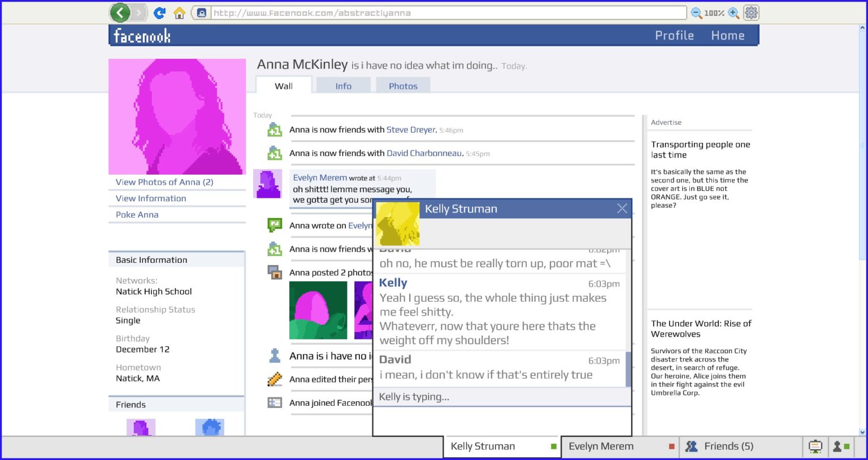Image resolution: width=868 pixels, height=460 pixels.
Task: Toggle Kelly Struman chat tab in bottom bar
Action: pyautogui.click(x=501, y=446)
